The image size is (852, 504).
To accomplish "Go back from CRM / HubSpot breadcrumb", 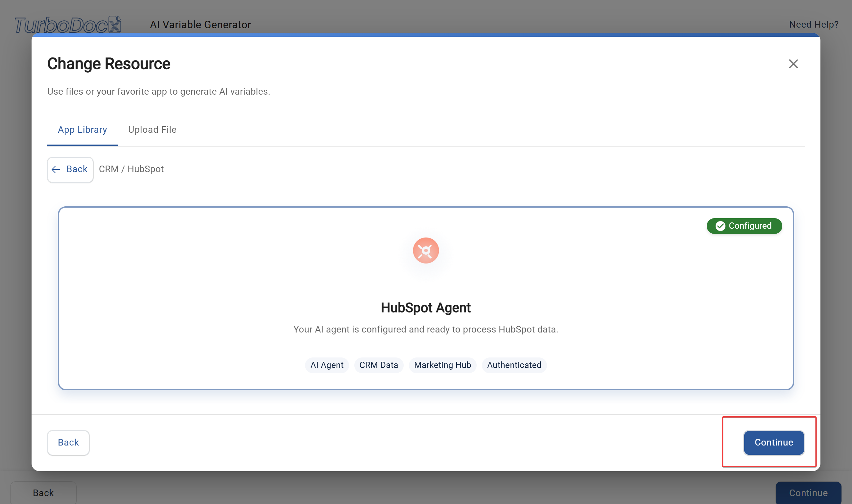I will (70, 170).
